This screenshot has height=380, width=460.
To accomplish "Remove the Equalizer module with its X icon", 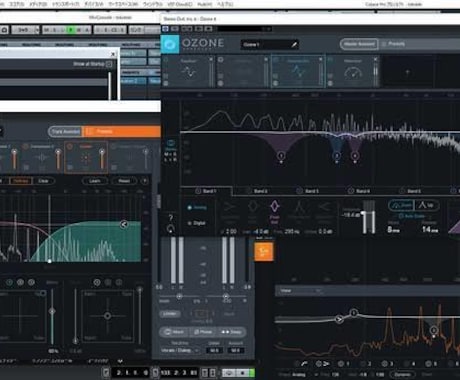I will (x=211, y=59).
